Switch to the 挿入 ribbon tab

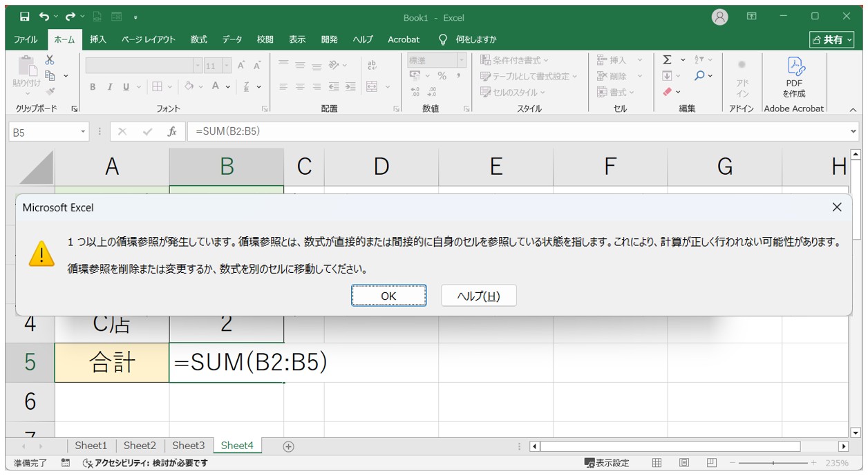coord(98,39)
